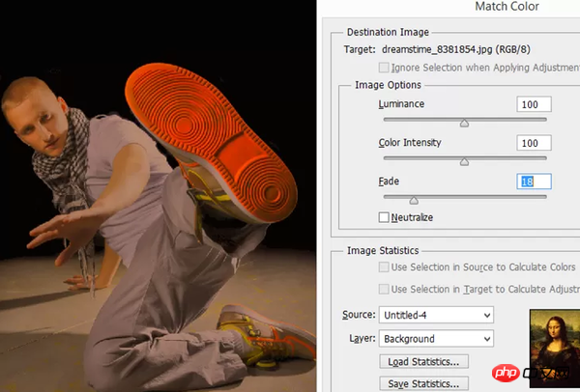Click the Luminance value field

click(x=534, y=104)
